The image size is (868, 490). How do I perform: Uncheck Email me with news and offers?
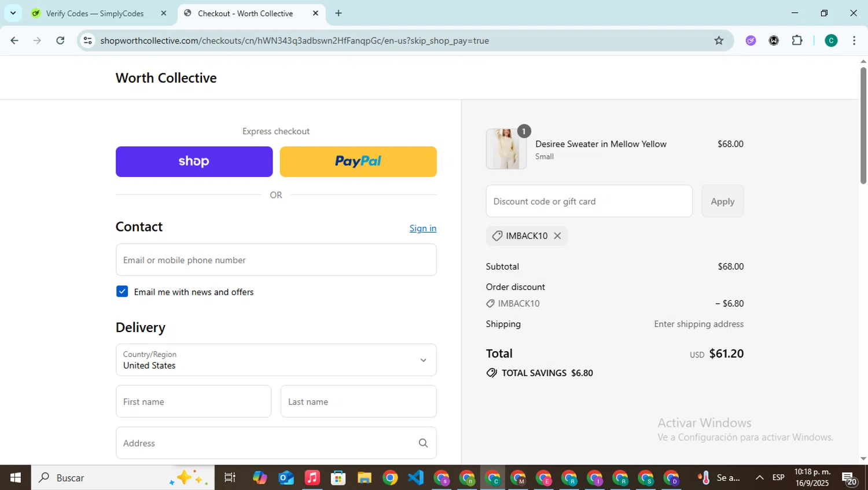pyautogui.click(x=122, y=291)
